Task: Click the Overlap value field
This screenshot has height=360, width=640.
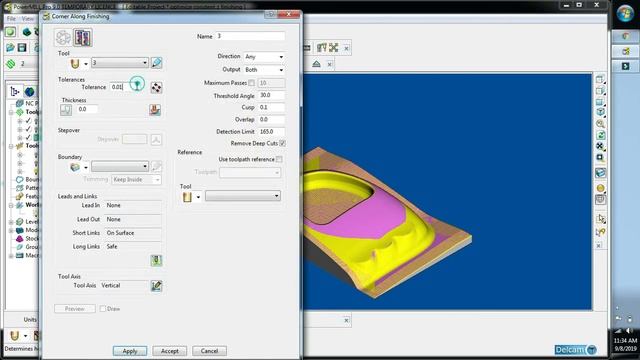Action: click(x=271, y=120)
